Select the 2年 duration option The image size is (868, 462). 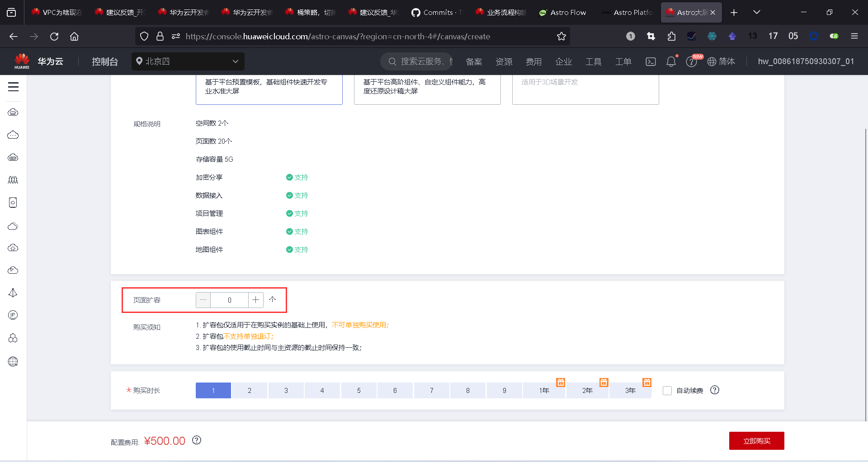[587, 390]
